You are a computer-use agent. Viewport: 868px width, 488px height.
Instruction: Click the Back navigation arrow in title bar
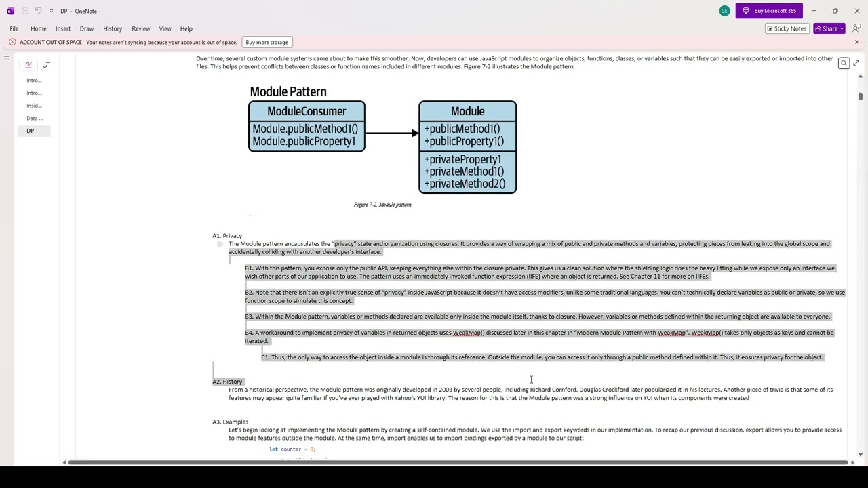(x=25, y=11)
